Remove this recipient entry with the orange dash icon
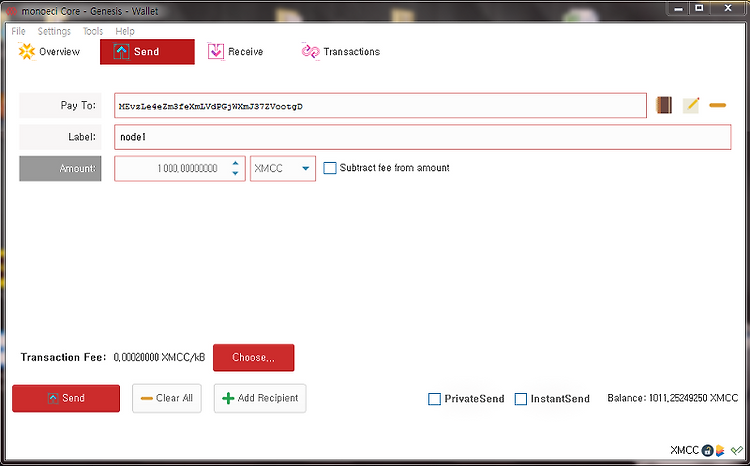The image size is (750, 466). point(717,105)
